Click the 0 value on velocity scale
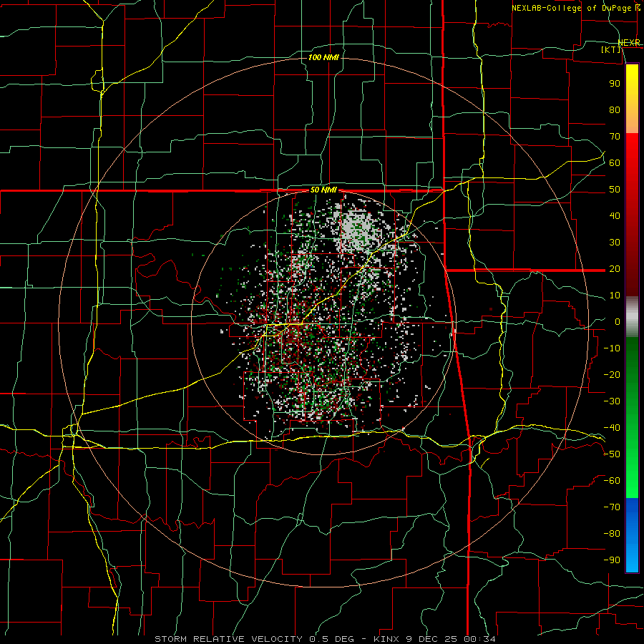The image size is (644, 644). click(x=618, y=321)
